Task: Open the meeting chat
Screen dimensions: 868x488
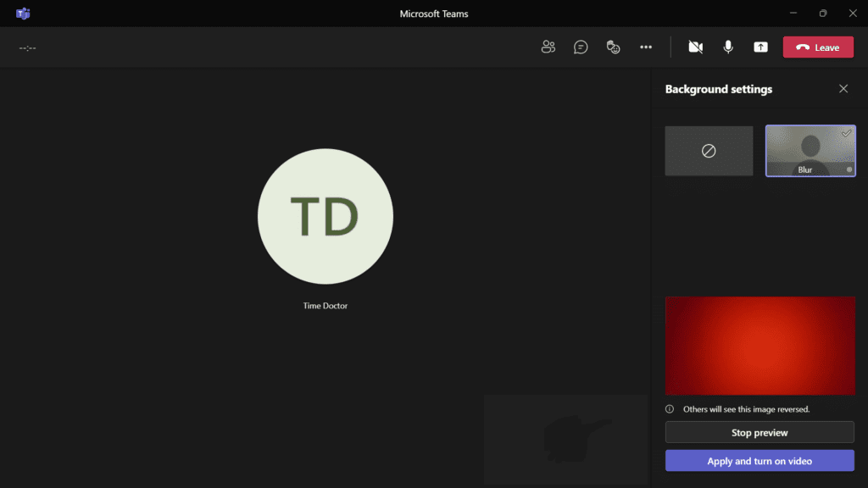Action: click(x=581, y=47)
